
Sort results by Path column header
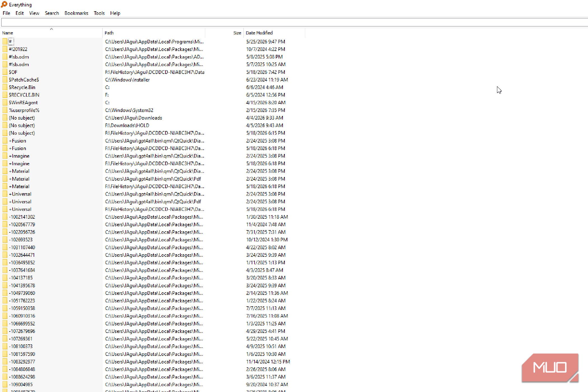click(154, 33)
